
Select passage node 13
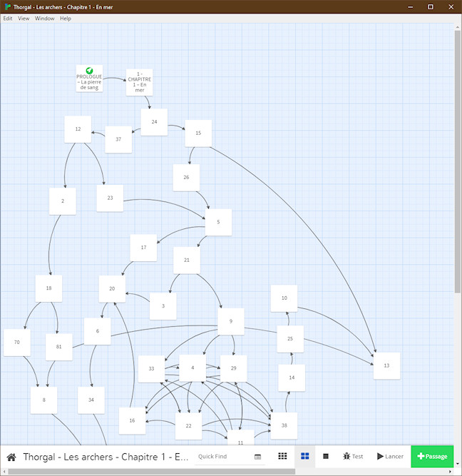coord(386,365)
